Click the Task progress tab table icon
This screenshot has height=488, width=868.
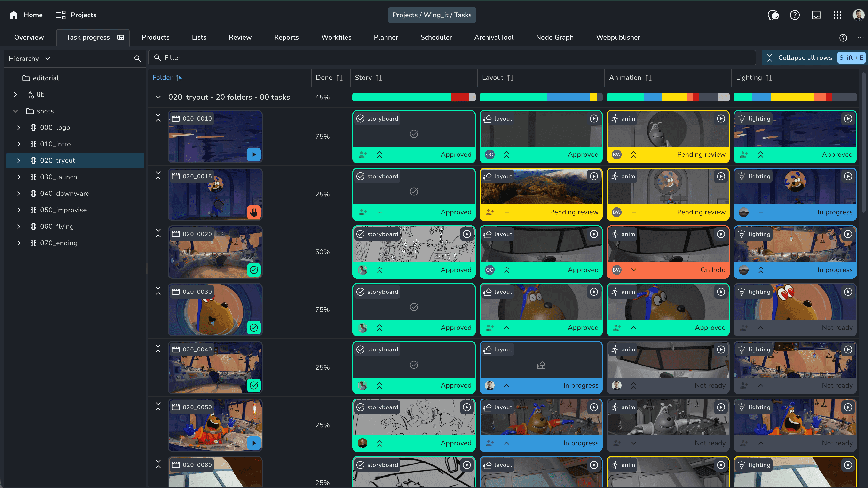(121, 37)
